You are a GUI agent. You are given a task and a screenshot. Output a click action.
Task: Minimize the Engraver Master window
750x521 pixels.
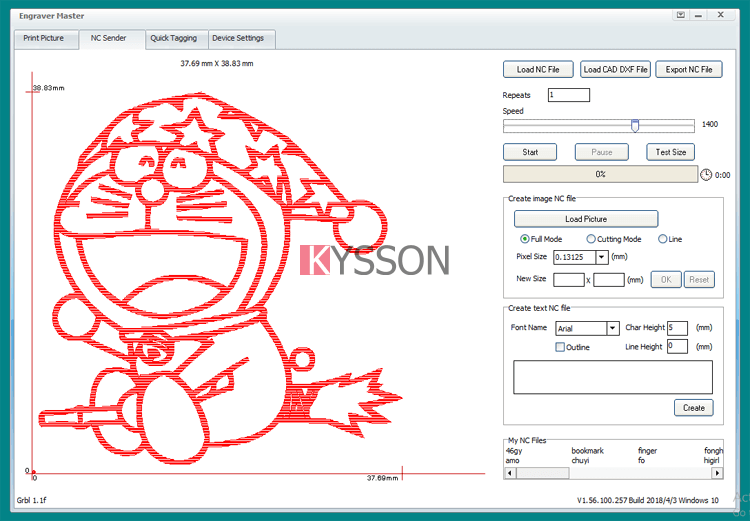698,15
